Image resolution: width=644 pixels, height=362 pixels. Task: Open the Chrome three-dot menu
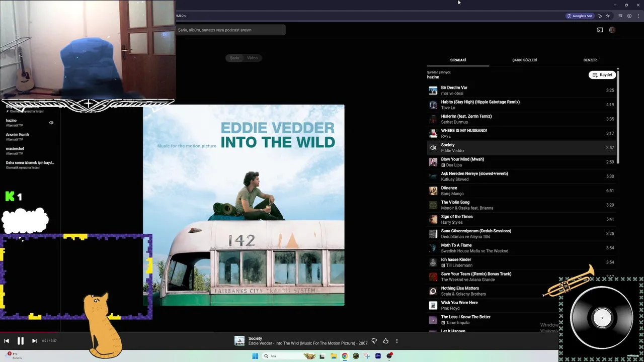pyautogui.click(x=638, y=16)
